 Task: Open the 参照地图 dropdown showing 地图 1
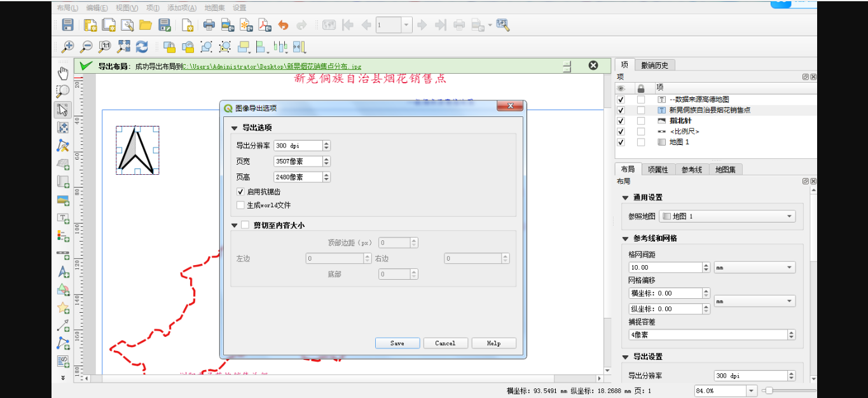727,216
